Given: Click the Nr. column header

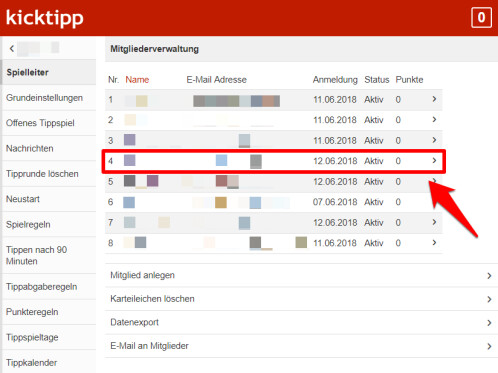Looking at the screenshot, I should 113,80.
